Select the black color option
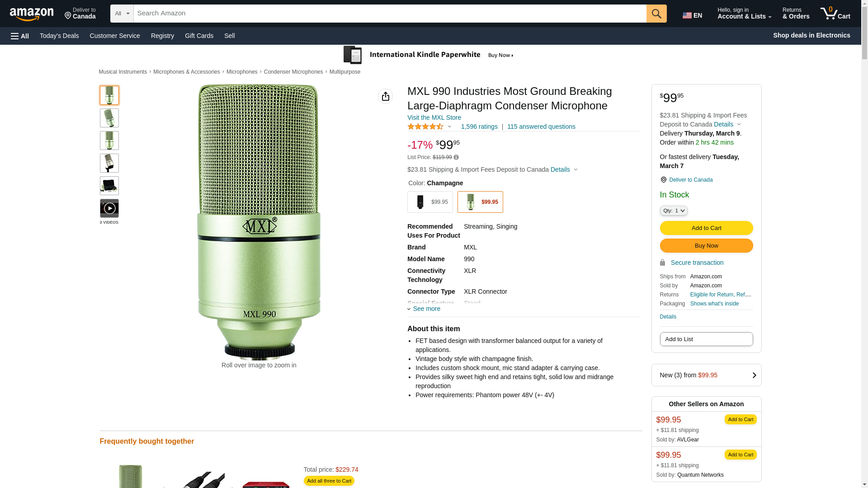 pos(430,202)
